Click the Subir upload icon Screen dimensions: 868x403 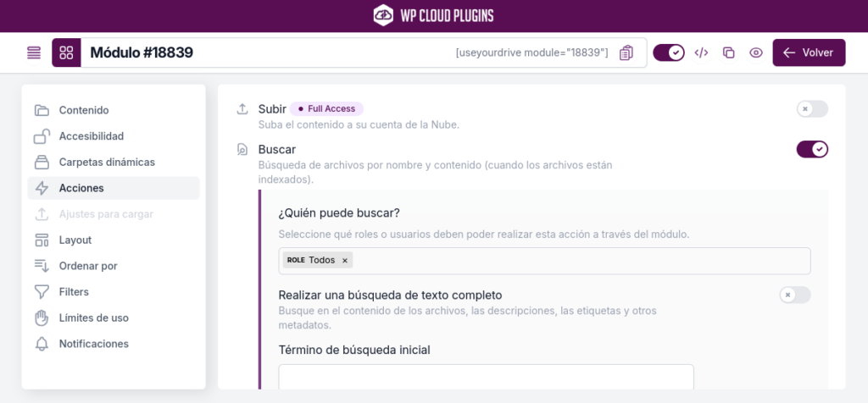click(x=242, y=109)
